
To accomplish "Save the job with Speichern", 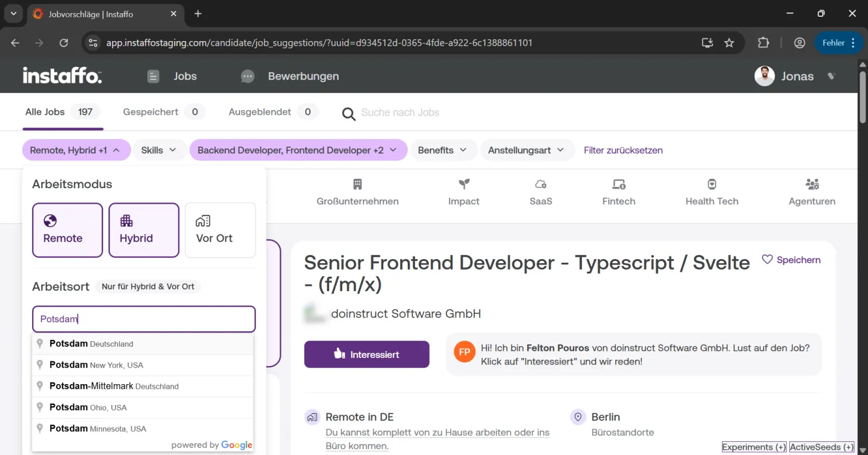I will click(791, 260).
